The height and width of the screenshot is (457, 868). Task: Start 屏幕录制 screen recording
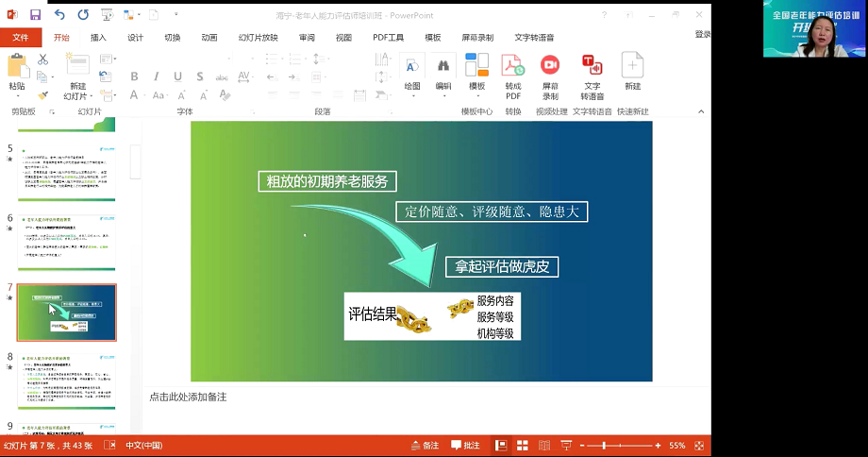click(550, 66)
